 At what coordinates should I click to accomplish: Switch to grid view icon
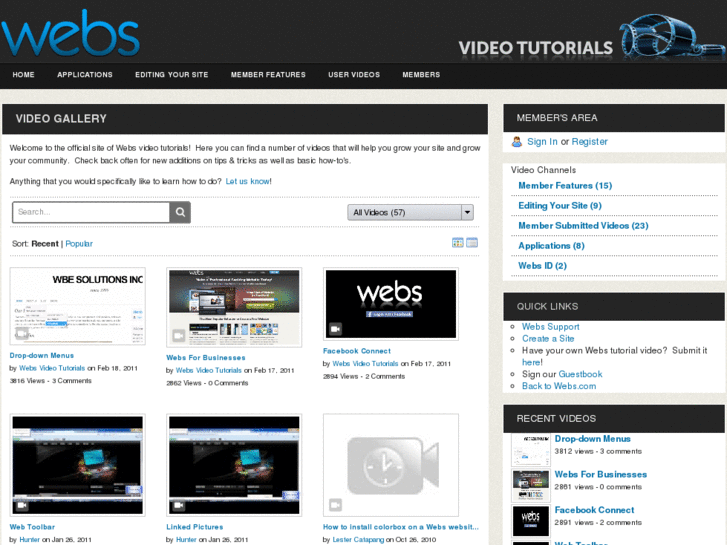pyautogui.click(x=458, y=243)
